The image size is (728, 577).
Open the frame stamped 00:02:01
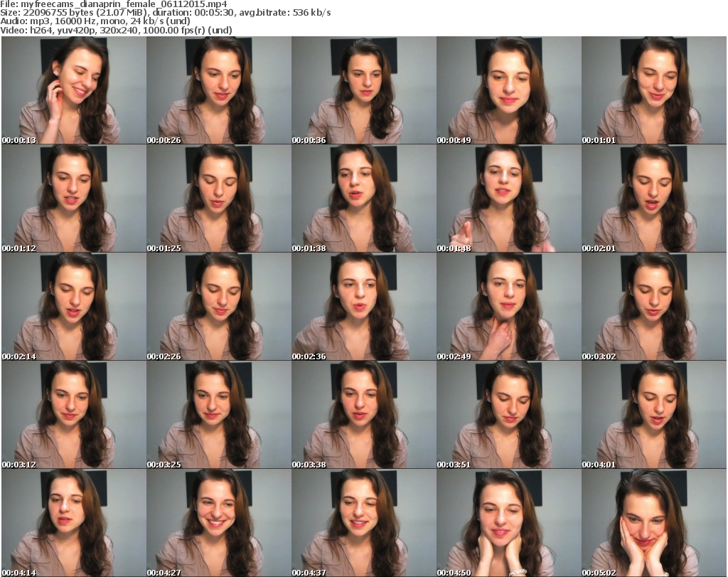654,198
